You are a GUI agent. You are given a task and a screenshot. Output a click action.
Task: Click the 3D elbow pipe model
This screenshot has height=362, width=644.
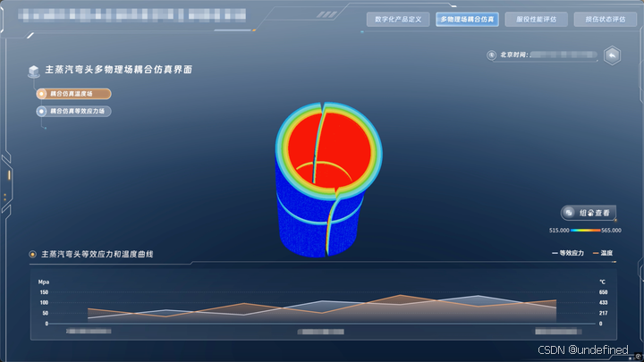[328, 180]
